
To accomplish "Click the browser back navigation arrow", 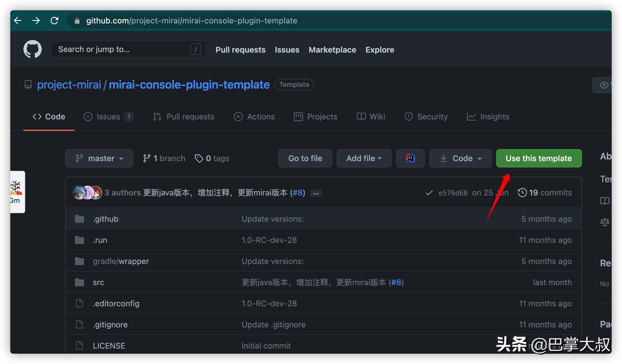I will point(17,20).
